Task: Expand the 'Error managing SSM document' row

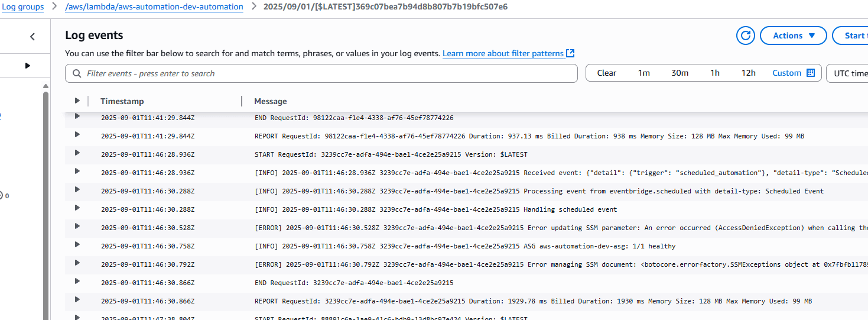Action: (x=77, y=263)
